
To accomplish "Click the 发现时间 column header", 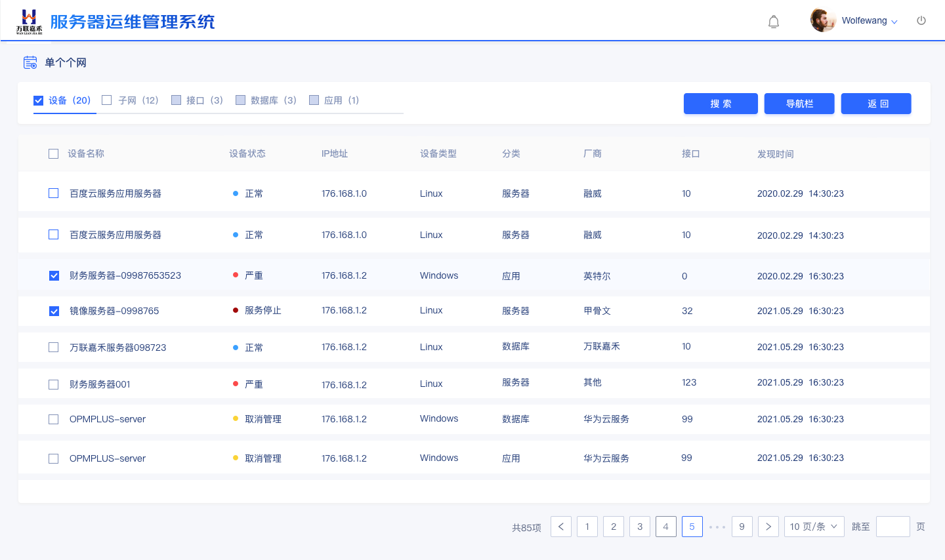I will pos(776,154).
